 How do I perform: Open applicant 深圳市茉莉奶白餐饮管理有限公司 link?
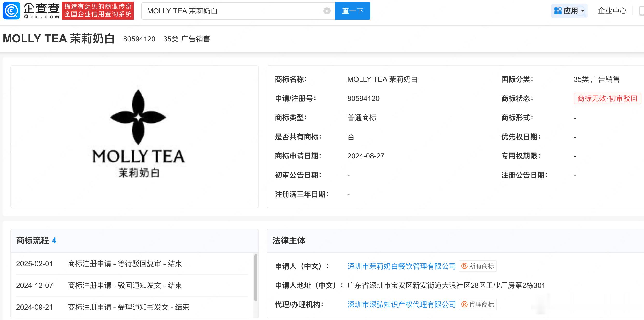402,266
